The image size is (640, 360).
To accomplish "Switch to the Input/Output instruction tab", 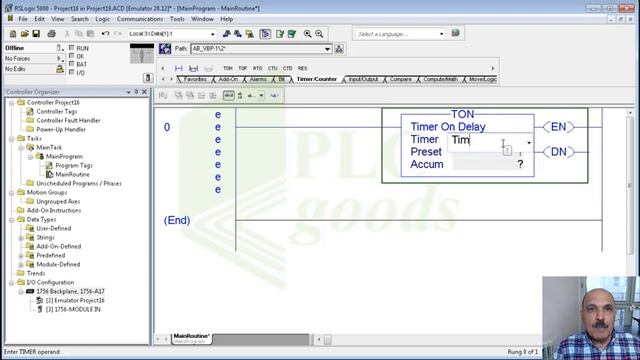I will [363, 79].
